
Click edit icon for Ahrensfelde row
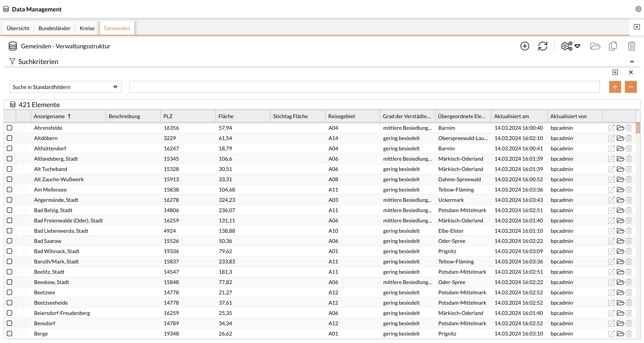point(611,128)
